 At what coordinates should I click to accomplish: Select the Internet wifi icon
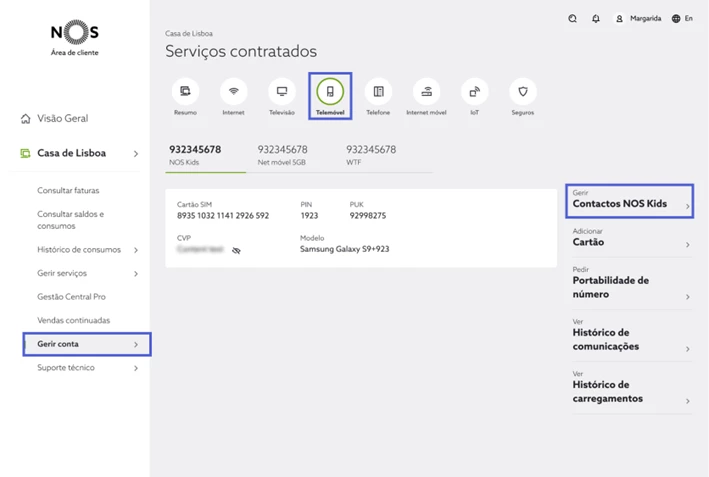pyautogui.click(x=233, y=92)
